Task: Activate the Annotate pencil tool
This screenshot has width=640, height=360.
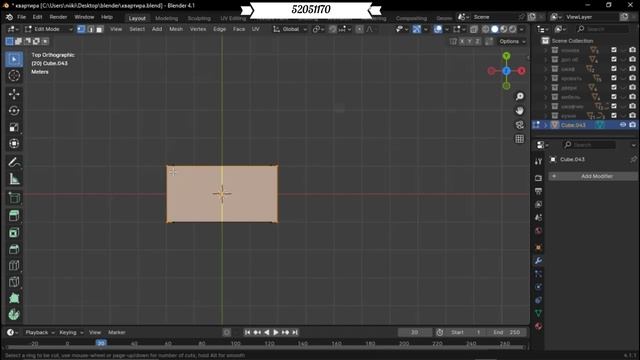Action: pos(14,162)
